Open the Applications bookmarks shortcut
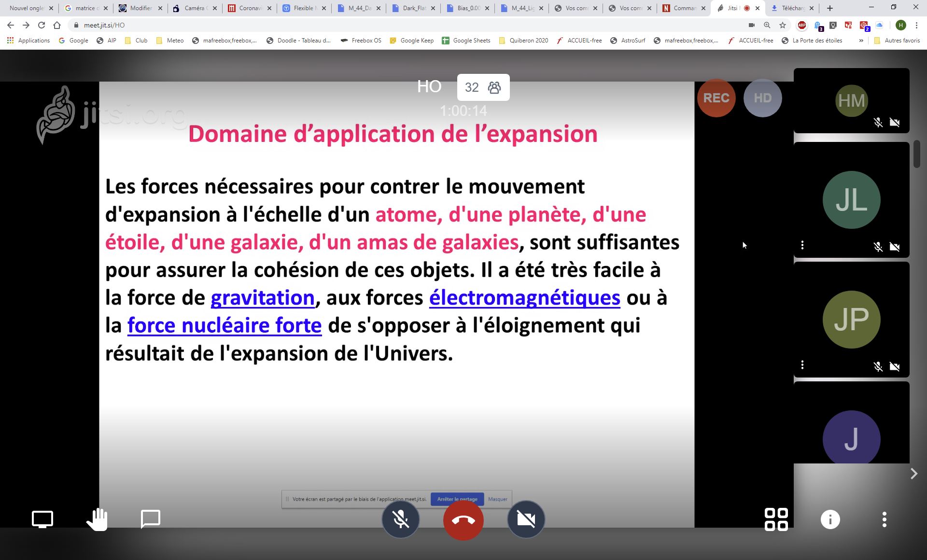 click(x=28, y=41)
